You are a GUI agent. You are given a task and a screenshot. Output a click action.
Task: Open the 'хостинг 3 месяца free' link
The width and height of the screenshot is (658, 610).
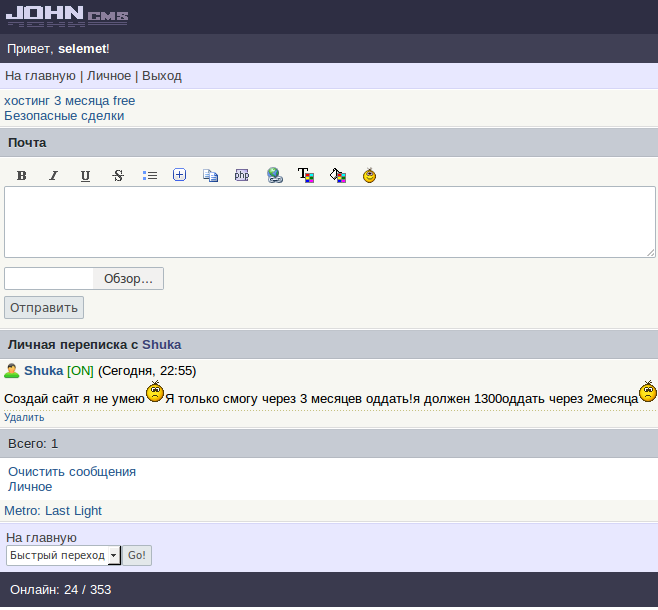(x=70, y=101)
